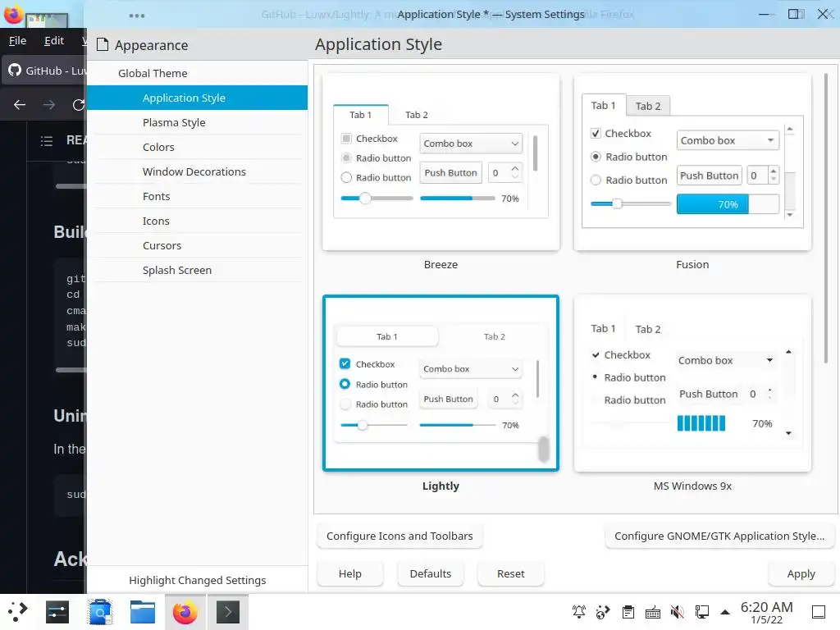The width and height of the screenshot is (840, 630).
Task: Toggle Checkbox in MS Windows 9x preview
Action: [x=596, y=354]
